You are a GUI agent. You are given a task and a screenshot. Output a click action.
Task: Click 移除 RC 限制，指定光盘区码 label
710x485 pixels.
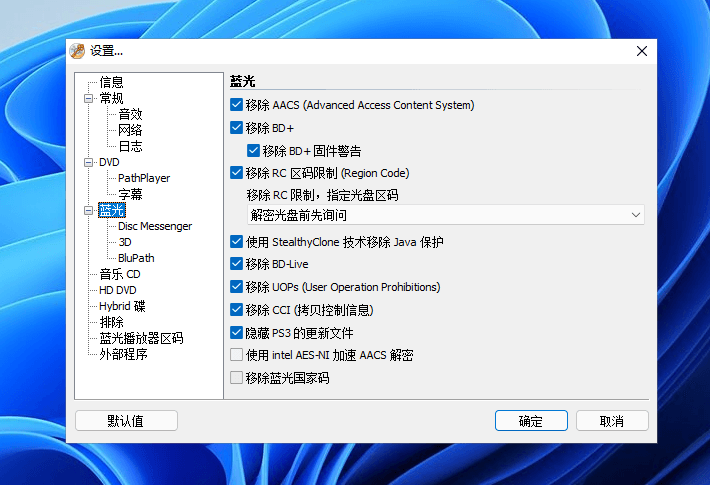pyautogui.click(x=322, y=195)
